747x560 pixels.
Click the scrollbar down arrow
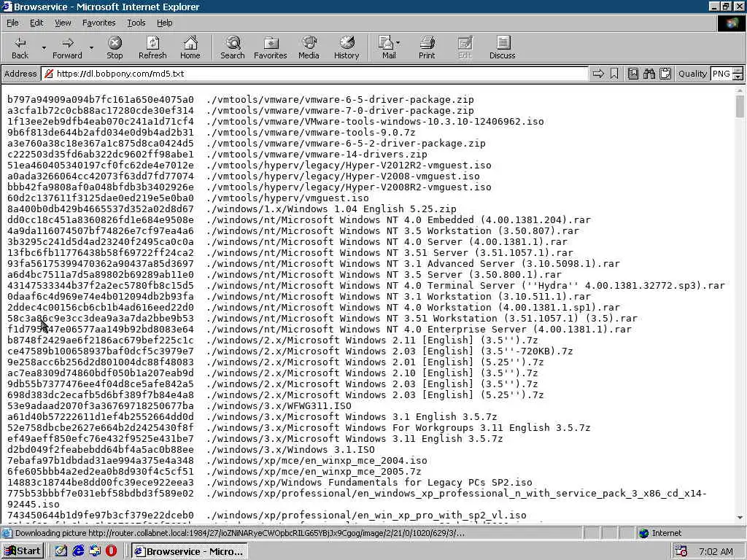pos(740,517)
